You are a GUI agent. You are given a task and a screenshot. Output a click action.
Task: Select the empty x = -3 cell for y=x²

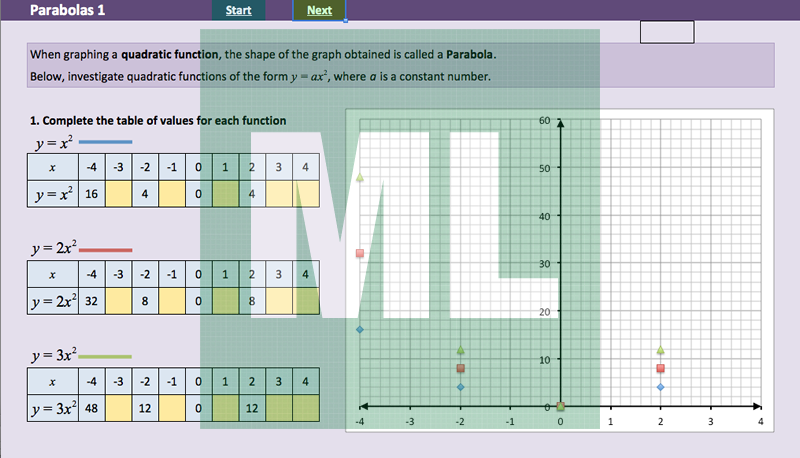tap(119, 194)
